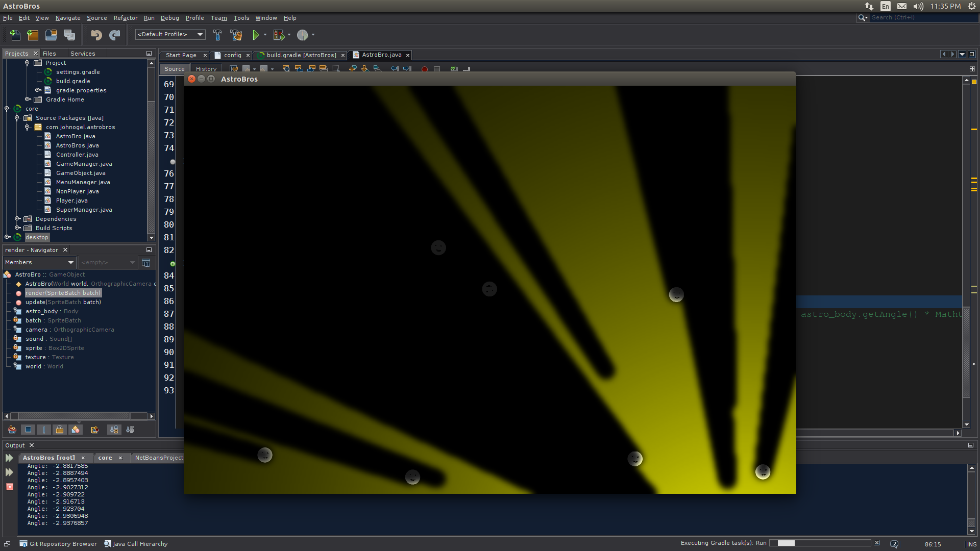Toggle Show Static Members filter in Navigator
980x551 pixels.
(44, 430)
